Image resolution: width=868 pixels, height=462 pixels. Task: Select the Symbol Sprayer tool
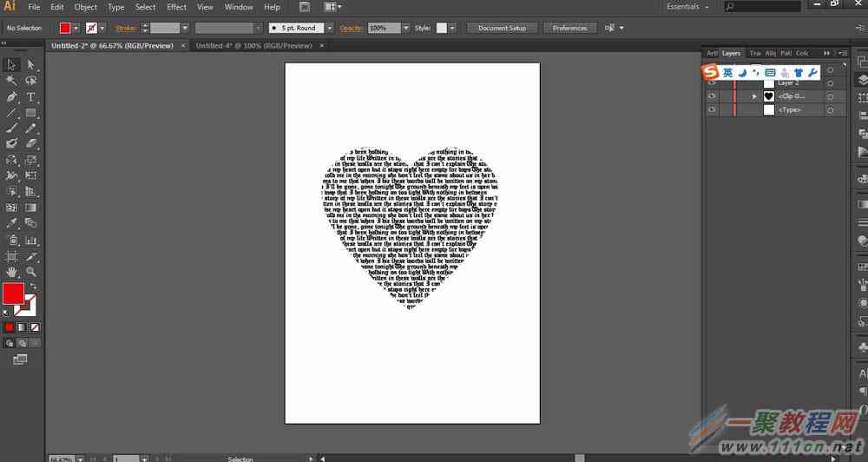11,241
